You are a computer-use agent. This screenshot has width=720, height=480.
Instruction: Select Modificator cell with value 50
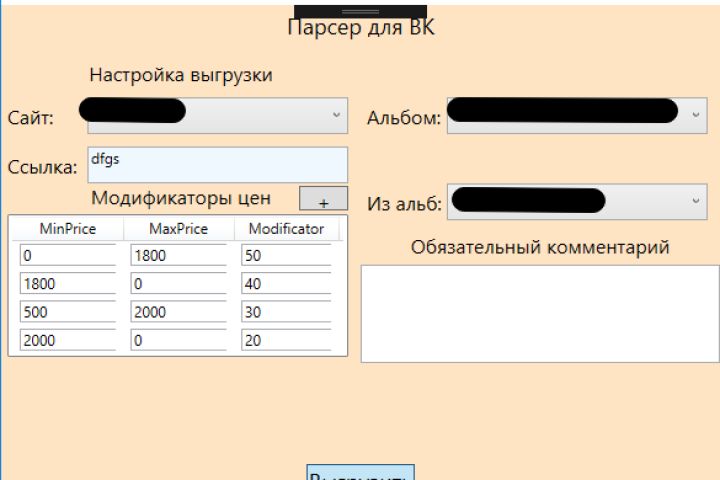(286, 255)
